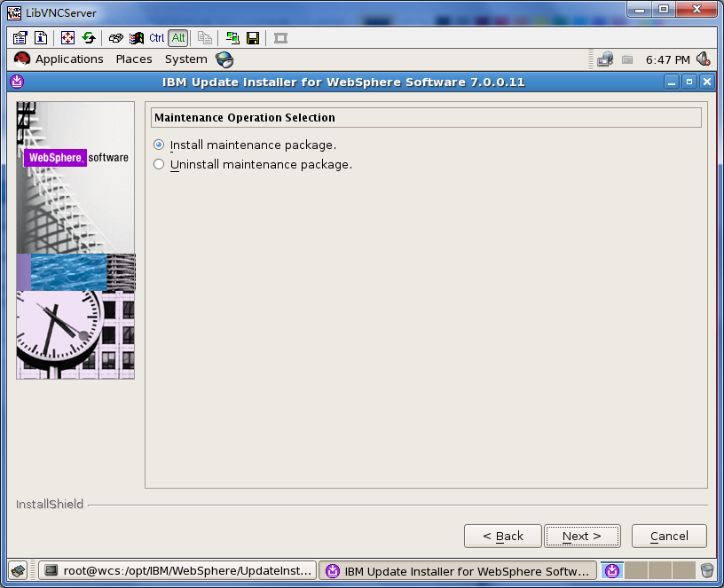Open the System menu
The image size is (724, 588).
click(186, 59)
